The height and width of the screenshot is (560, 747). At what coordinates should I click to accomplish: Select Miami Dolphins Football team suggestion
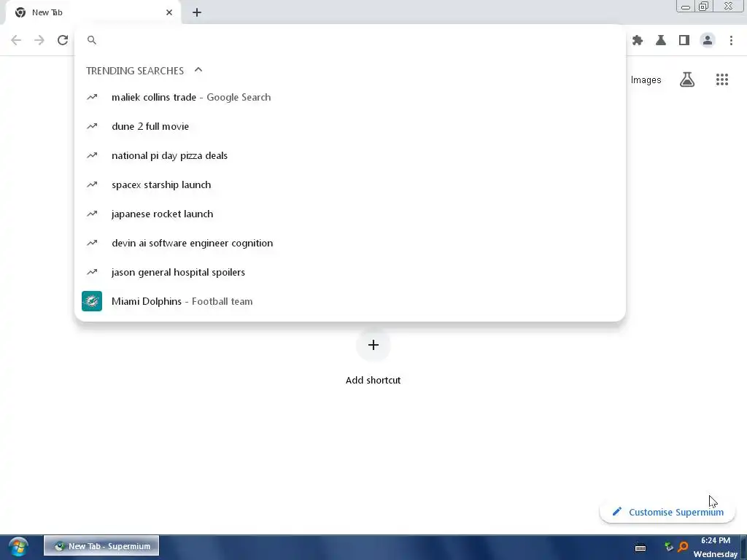pyautogui.click(x=349, y=301)
